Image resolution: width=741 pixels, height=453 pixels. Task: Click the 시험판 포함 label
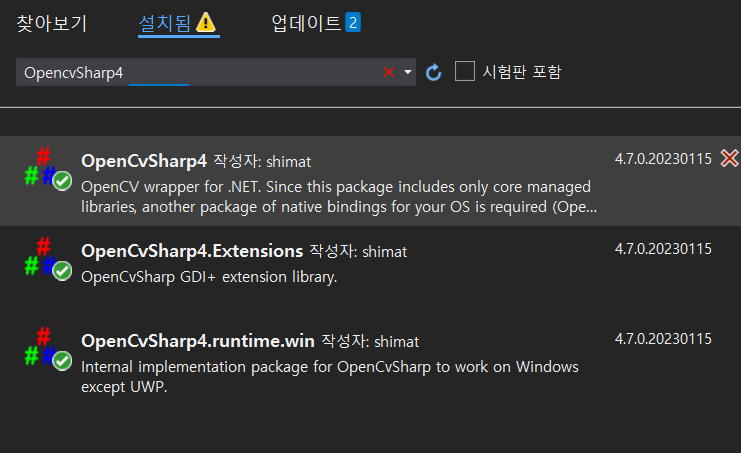(x=521, y=72)
